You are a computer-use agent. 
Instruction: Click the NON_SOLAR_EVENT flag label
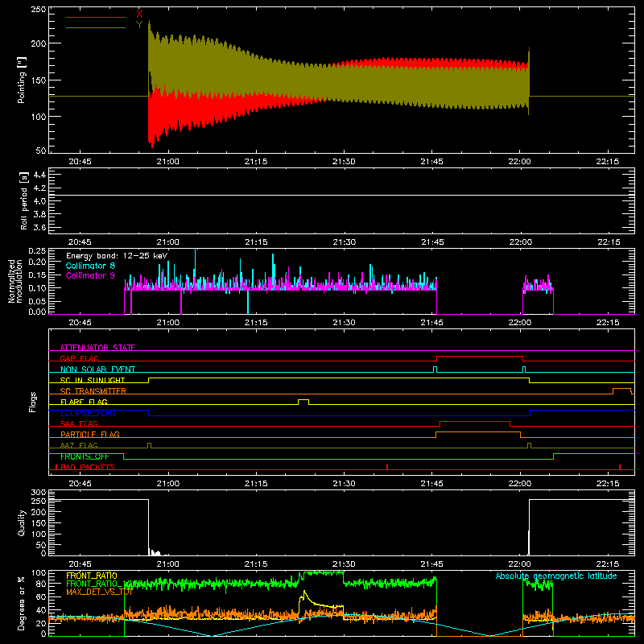click(x=97, y=369)
